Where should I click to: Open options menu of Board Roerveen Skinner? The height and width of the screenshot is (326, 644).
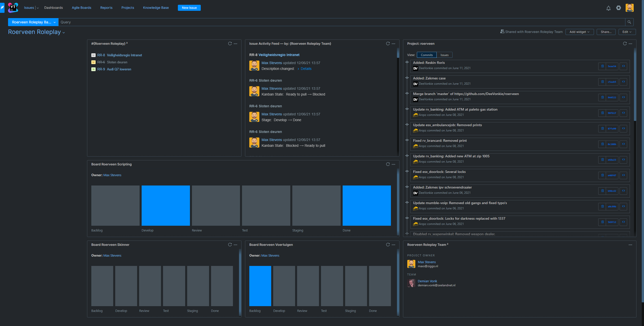pos(235,245)
